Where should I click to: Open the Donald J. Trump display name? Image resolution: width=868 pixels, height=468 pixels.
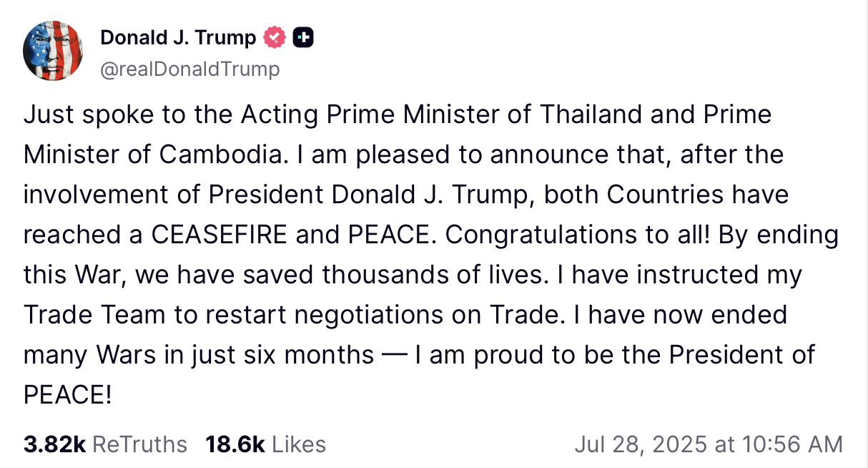click(x=178, y=37)
